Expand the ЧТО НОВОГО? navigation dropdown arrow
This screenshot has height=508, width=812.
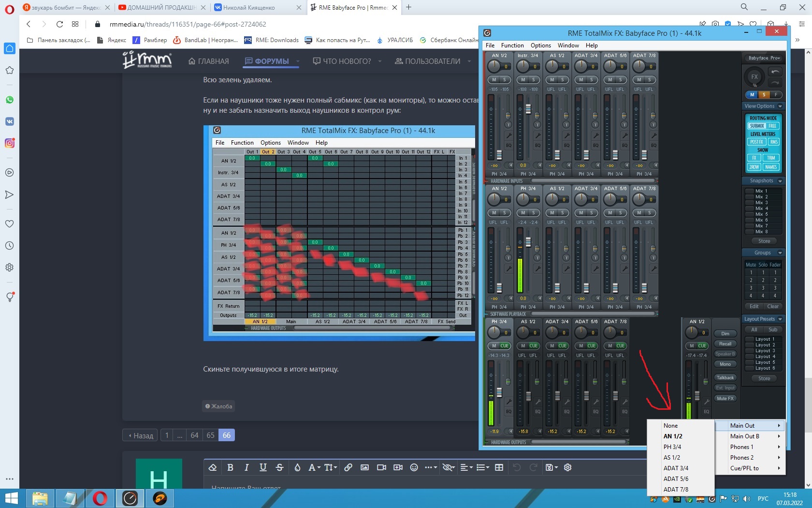click(x=380, y=61)
